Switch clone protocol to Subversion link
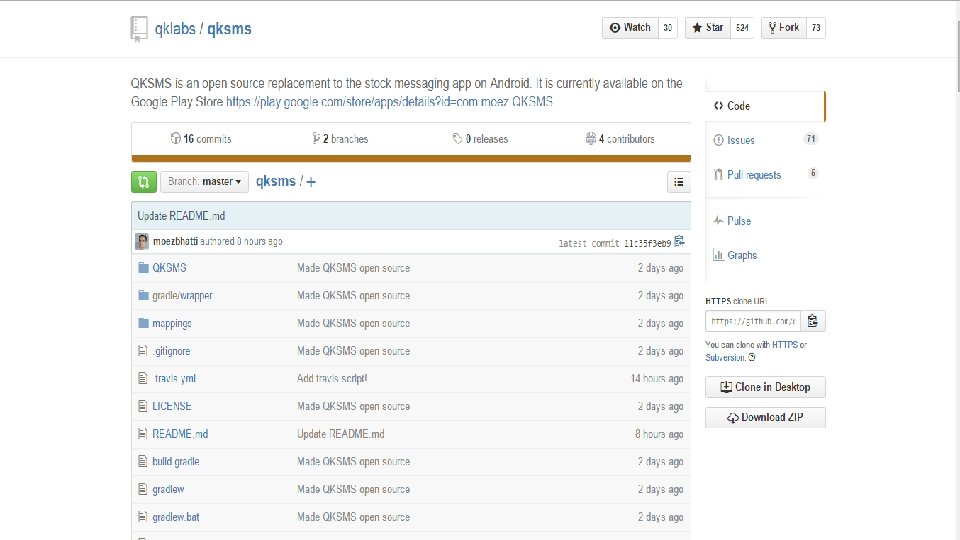The width and height of the screenshot is (960, 540). click(726, 358)
